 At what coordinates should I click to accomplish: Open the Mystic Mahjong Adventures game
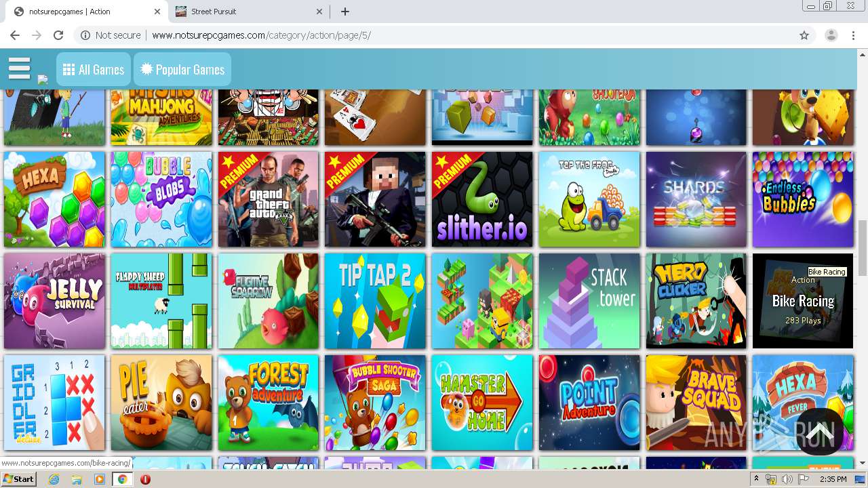pos(161,117)
